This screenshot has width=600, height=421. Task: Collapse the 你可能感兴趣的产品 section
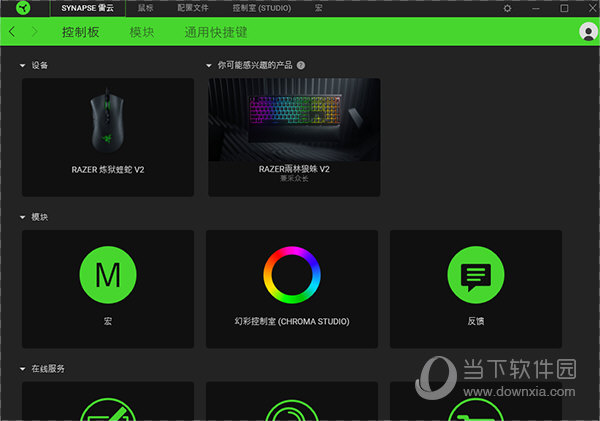(x=209, y=66)
